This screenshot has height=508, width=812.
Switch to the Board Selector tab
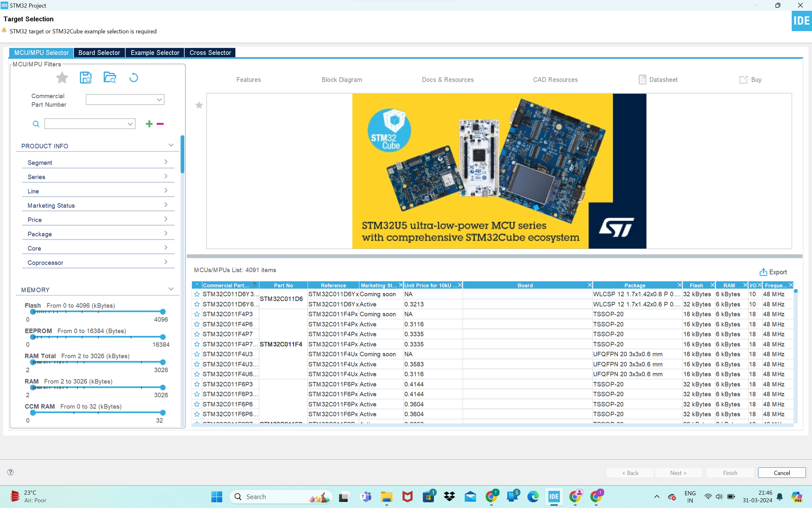[x=99, y=52]
